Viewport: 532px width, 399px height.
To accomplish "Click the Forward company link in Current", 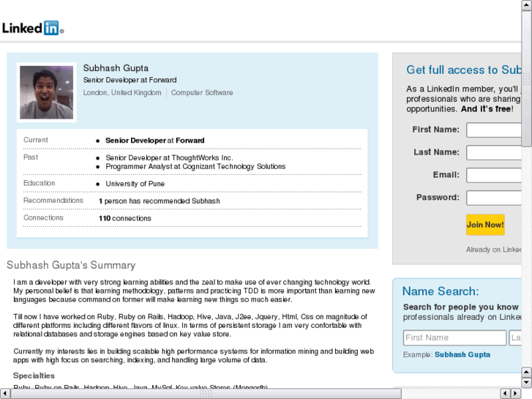I will click(x=190, y=141).
